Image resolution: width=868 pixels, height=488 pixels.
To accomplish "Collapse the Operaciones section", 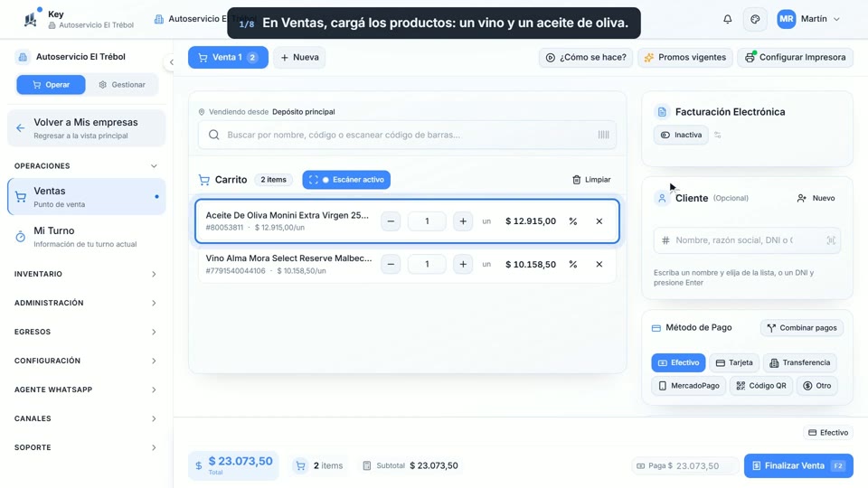I will (x=86, y=166).
